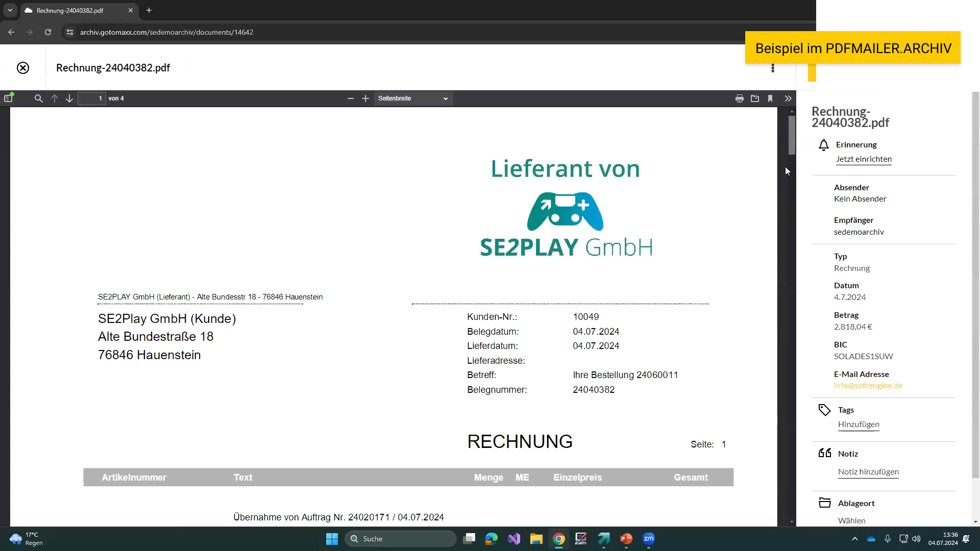The image size is (980, 551).
Task: Open the three-dot document options menu
Action: click(x=773, y=68)
